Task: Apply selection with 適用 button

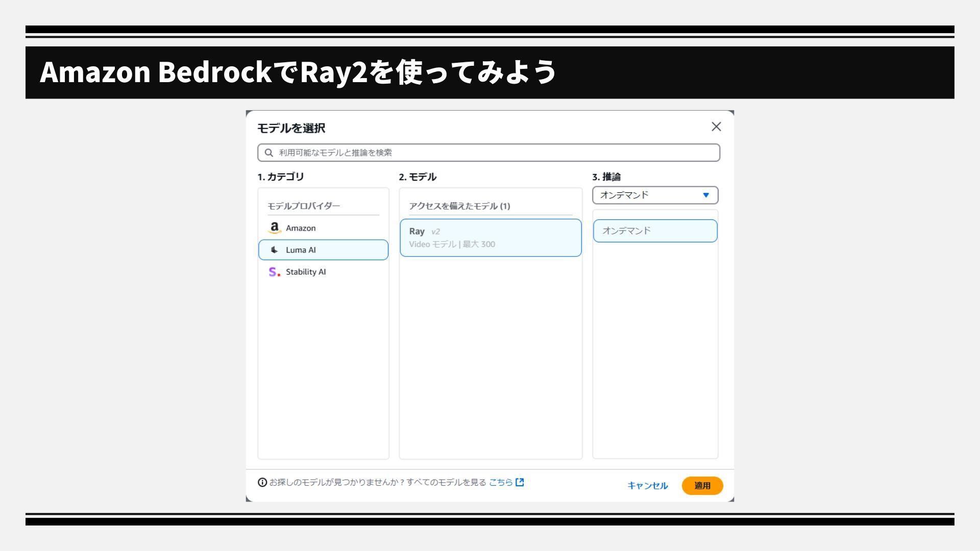Action: [702, 486]
